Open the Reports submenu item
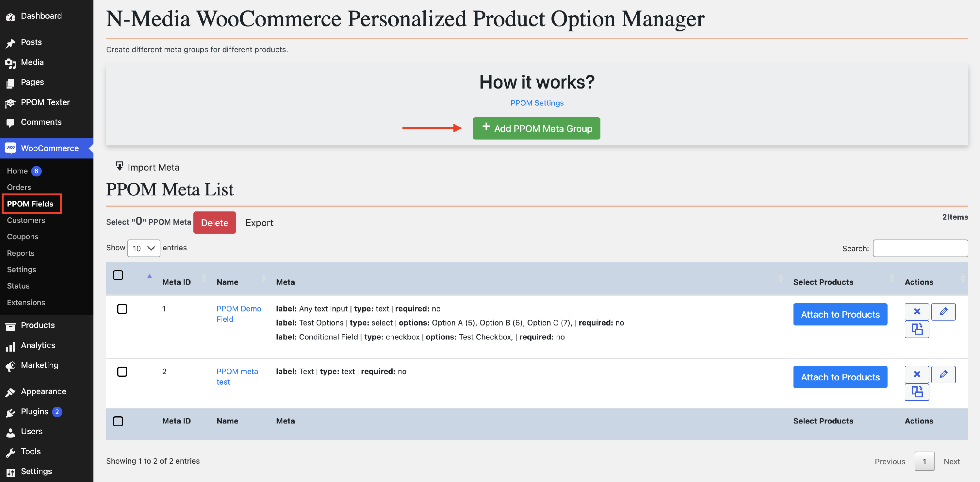980x482 pixels. point(21,253)
